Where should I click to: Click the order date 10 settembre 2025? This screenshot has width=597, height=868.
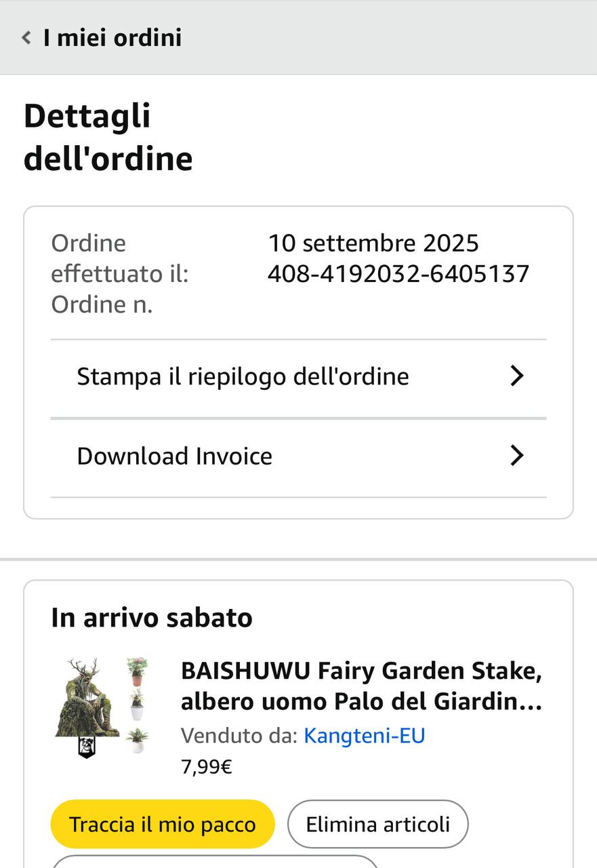click(x=373, y=243)
